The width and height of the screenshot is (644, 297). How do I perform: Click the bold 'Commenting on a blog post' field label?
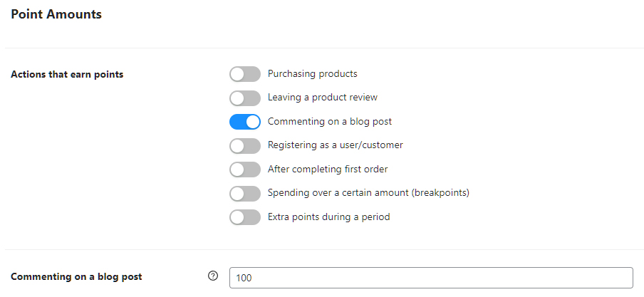76,277
